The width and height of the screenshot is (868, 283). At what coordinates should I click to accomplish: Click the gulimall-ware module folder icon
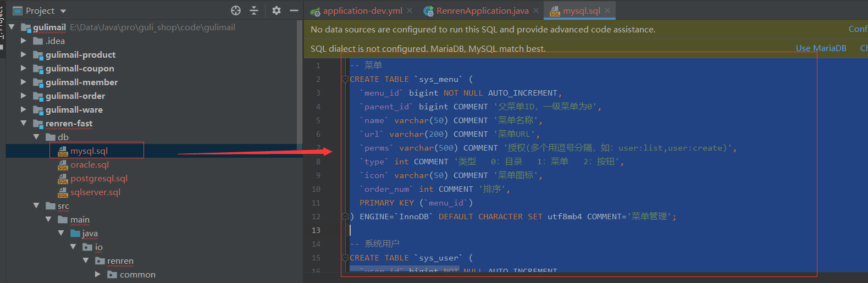tap(38, 109)
